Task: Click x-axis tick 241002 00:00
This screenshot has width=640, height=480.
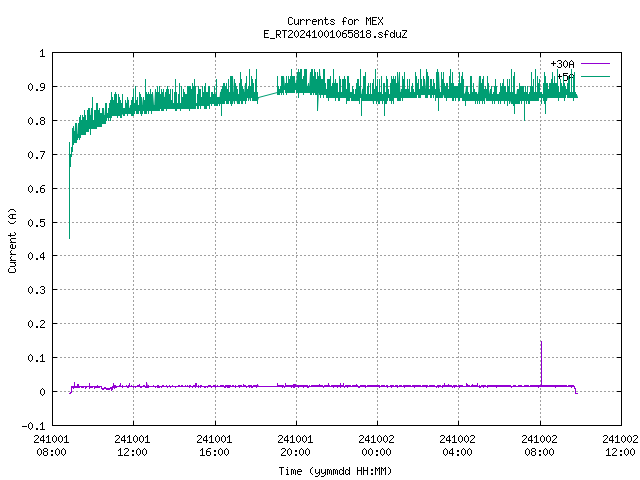Action: (377, 446)
